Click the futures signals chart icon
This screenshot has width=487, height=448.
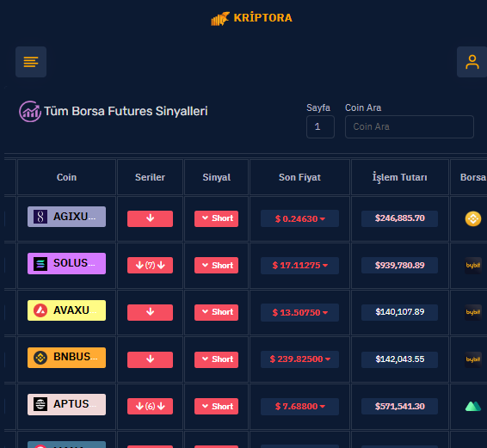click(30, 111)
